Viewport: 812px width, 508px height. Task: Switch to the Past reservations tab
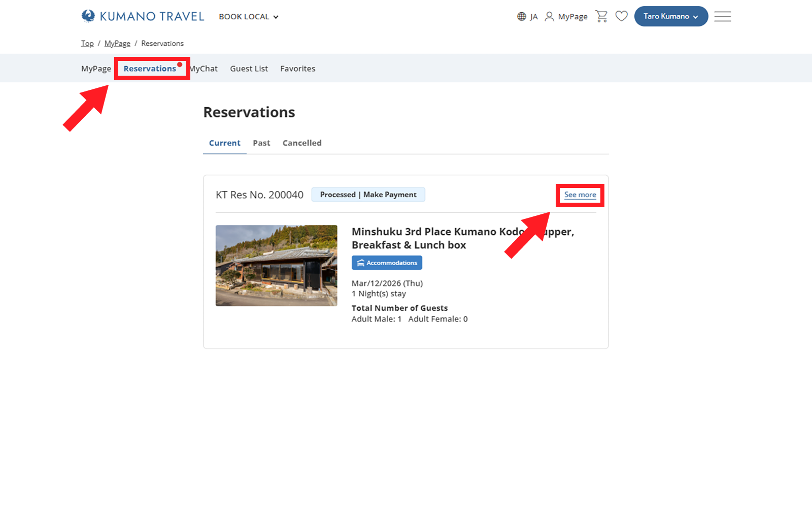point(261,143)
